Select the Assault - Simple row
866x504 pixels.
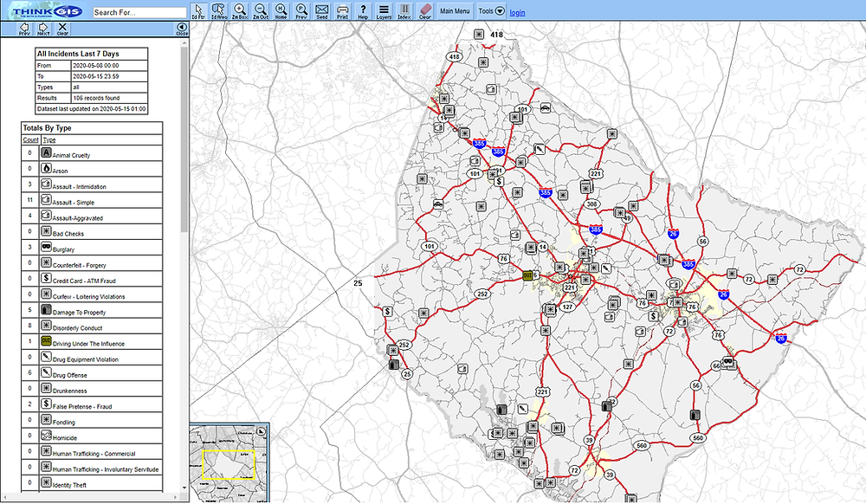[93, 200]
